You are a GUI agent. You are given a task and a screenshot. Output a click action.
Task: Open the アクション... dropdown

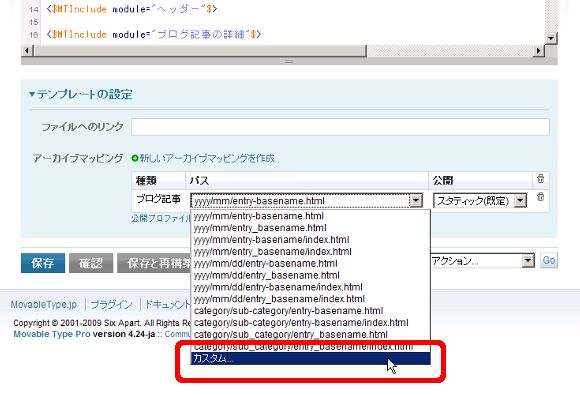click(482, 261)
